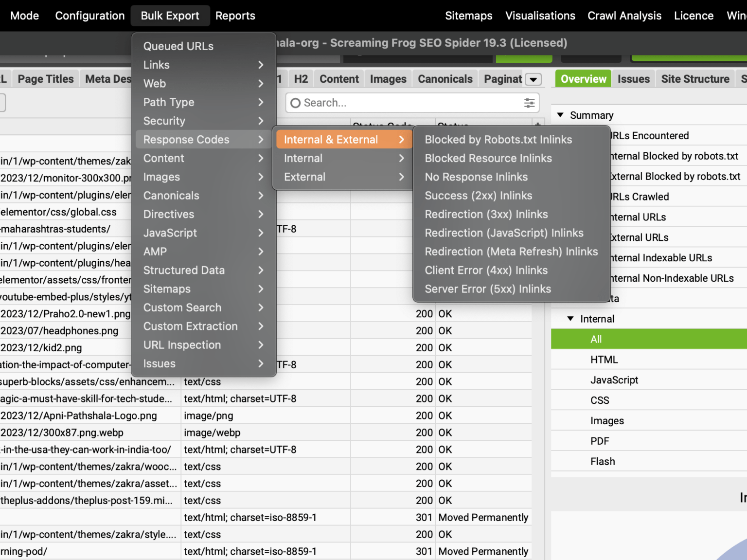747x560 pixels.
Task: Select PDF under Internal in Overview
Action: [649, 441]
